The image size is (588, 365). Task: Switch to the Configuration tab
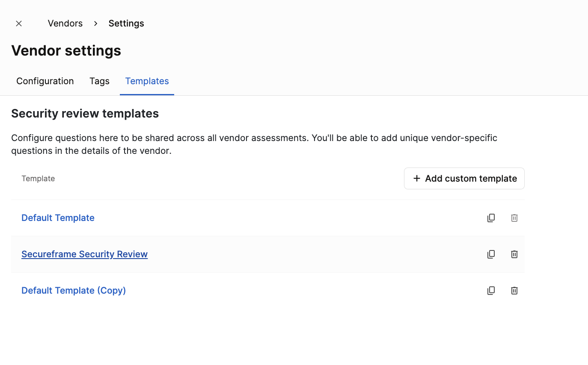pyautogui.click(x=45, y=81)
